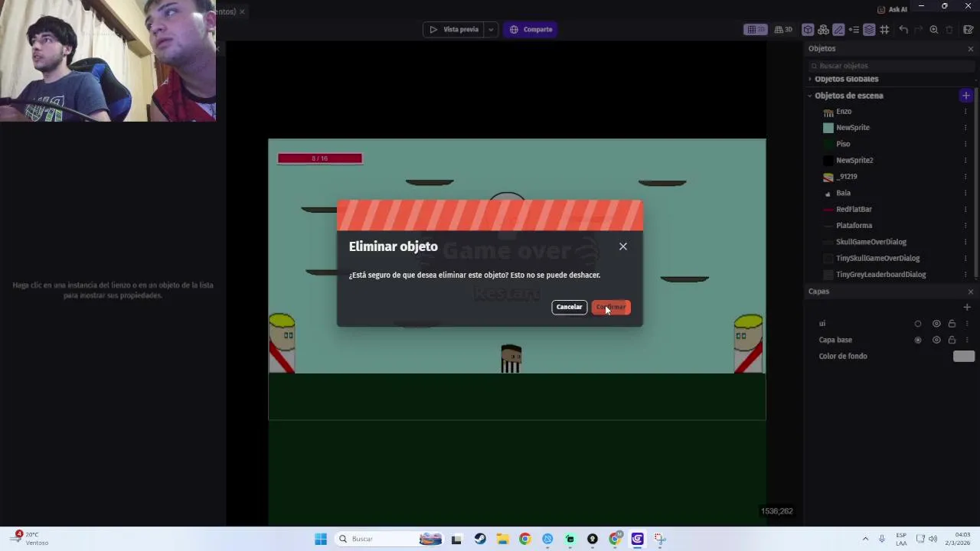Switch the editor to 3D view
The width and height of the screenshot is (980, 551).
click(783, 29)
